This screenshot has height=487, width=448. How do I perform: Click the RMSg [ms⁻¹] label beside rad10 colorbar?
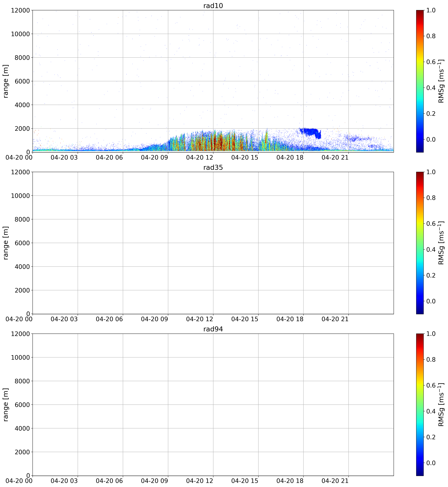[441, 81]
